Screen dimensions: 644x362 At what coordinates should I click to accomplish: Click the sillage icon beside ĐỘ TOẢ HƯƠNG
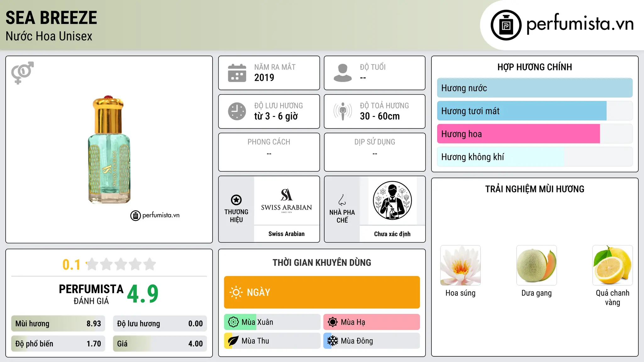[343, 111]
